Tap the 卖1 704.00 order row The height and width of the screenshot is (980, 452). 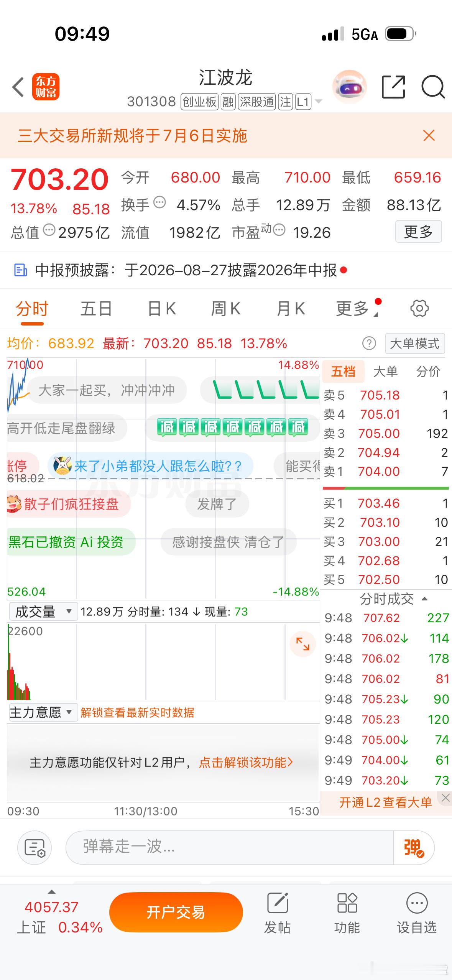pyautogui.click(x=386, y=471)
